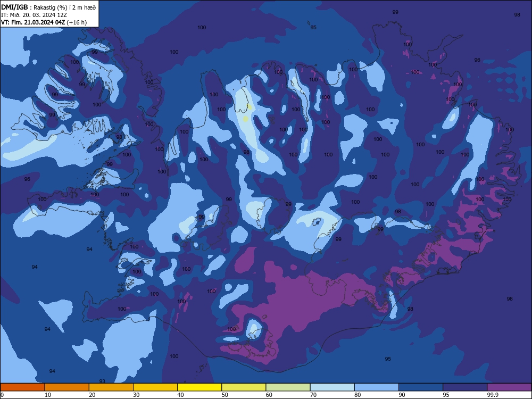
Task: Select the medium blue 90–95 legend swatch
Action: click(421, 387)
